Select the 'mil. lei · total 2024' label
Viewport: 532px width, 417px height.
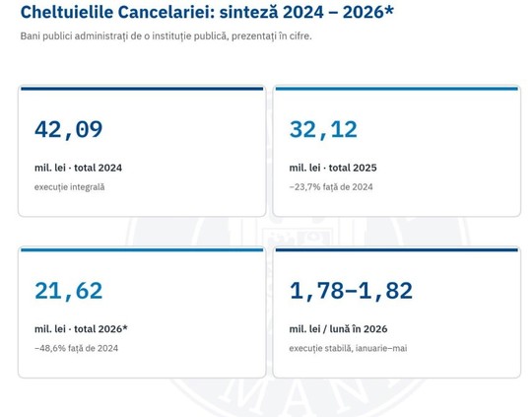78,168
